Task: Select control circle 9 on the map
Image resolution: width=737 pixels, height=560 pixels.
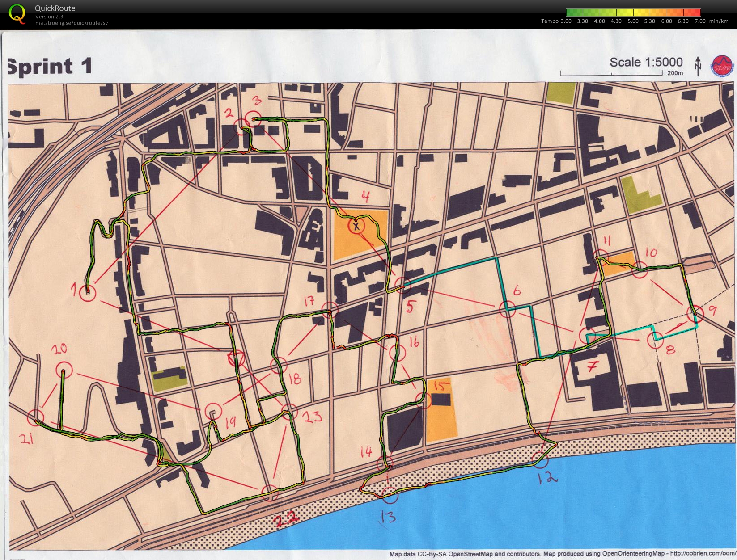Action: 695,314
